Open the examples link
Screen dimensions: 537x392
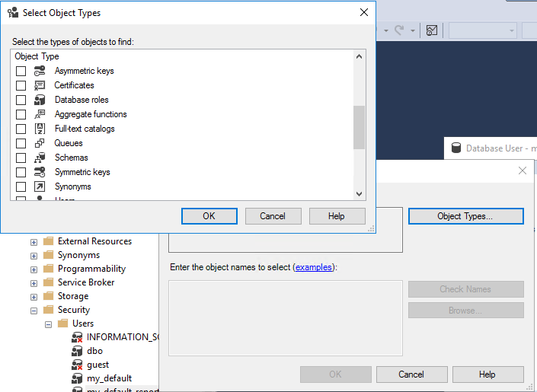click(314, 267)
